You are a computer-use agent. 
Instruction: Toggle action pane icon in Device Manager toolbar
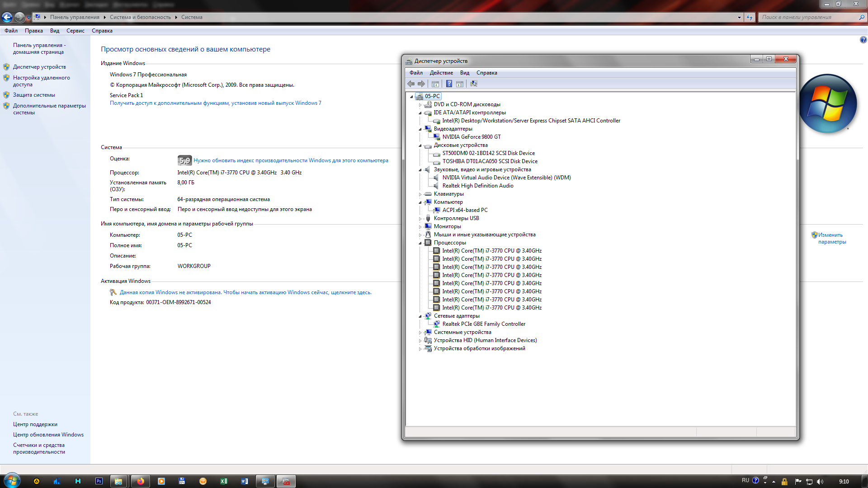460,84
